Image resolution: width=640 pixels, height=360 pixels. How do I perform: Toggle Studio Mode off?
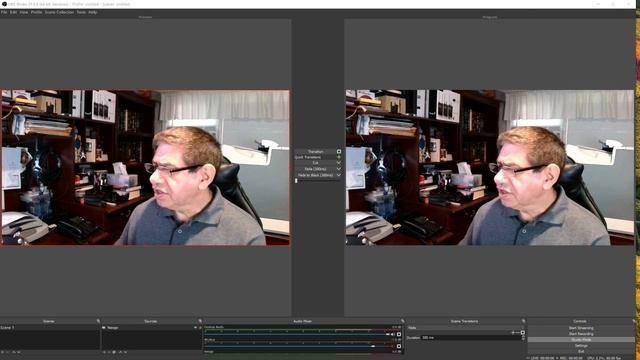[x=581, y=340]
